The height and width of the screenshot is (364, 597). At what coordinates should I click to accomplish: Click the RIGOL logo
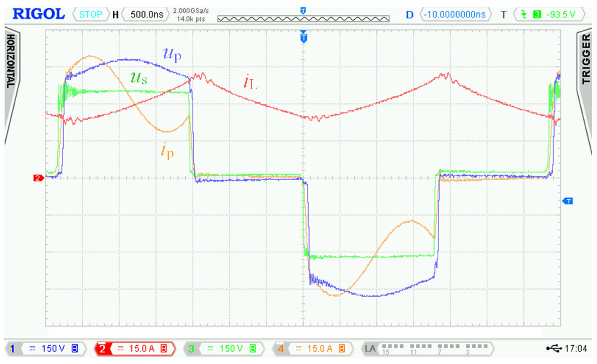(x=39, y=14)
